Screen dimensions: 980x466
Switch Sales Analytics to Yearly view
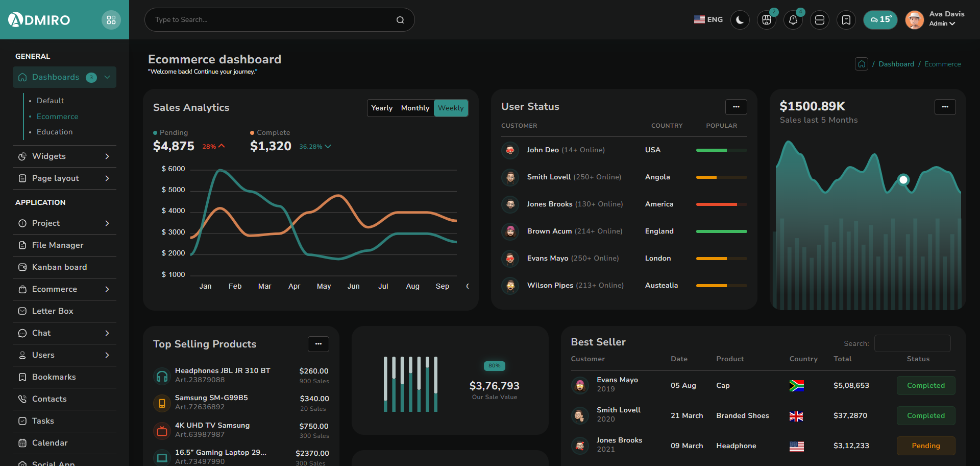(x=382, y=108)
